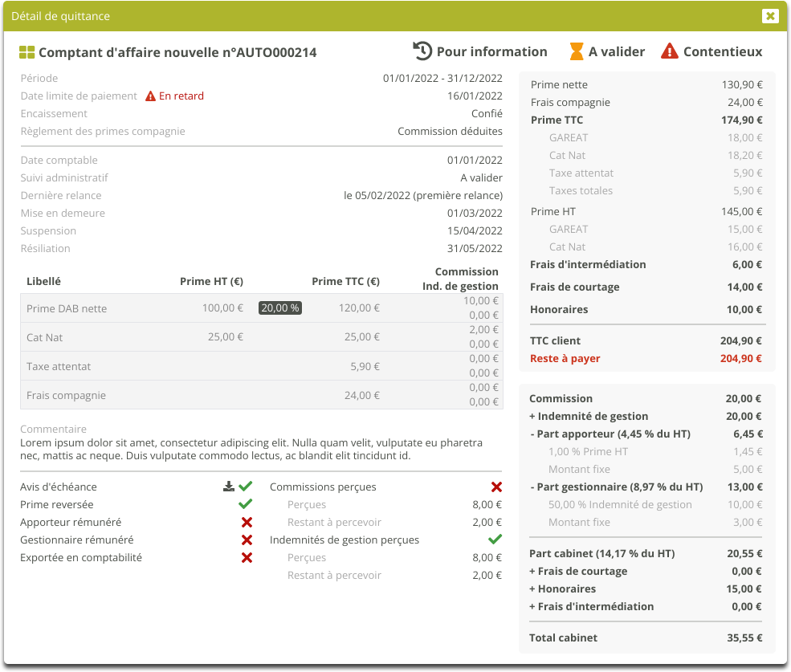Toggle the Exportée en comptabilité status
This screenshot has height=672, width=791.
coord(247,557)
